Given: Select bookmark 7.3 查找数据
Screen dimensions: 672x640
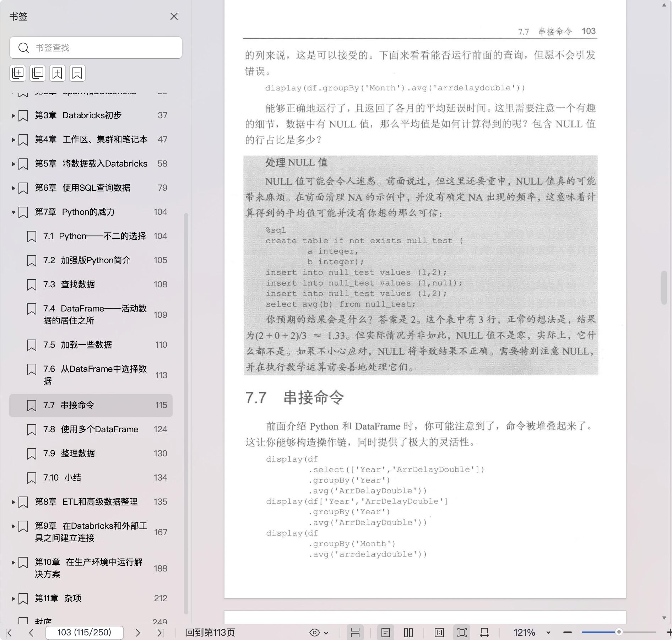Looking at the screenshot, I should click(78, 284).
